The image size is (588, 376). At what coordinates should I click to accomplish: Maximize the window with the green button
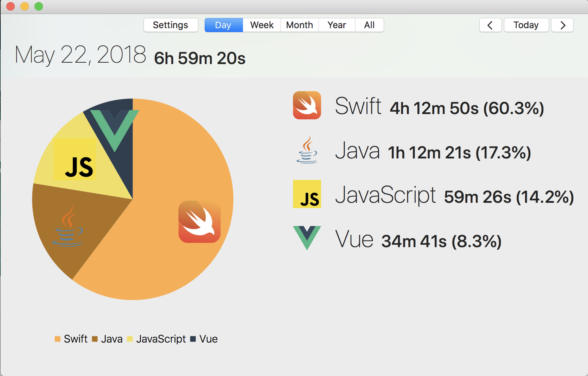(39, 6)
